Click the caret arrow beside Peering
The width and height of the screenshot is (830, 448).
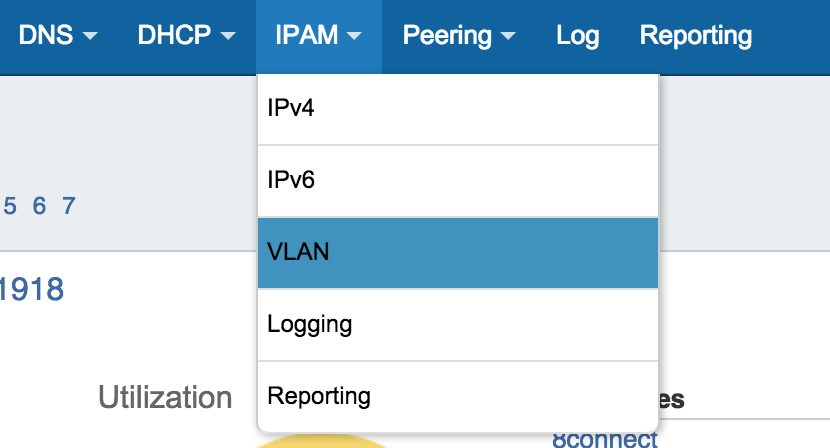[x=508, y=37]
